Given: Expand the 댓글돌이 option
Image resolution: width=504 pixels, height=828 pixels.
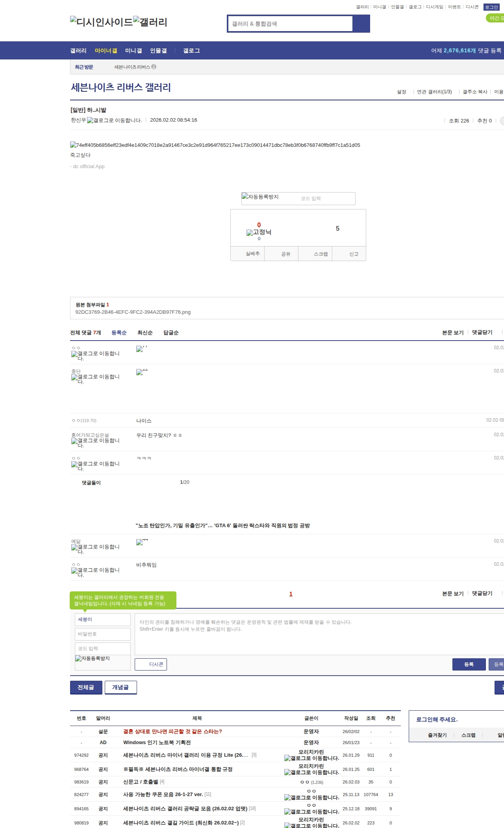Looking at the screenshot, I should (x=91, y=483).
